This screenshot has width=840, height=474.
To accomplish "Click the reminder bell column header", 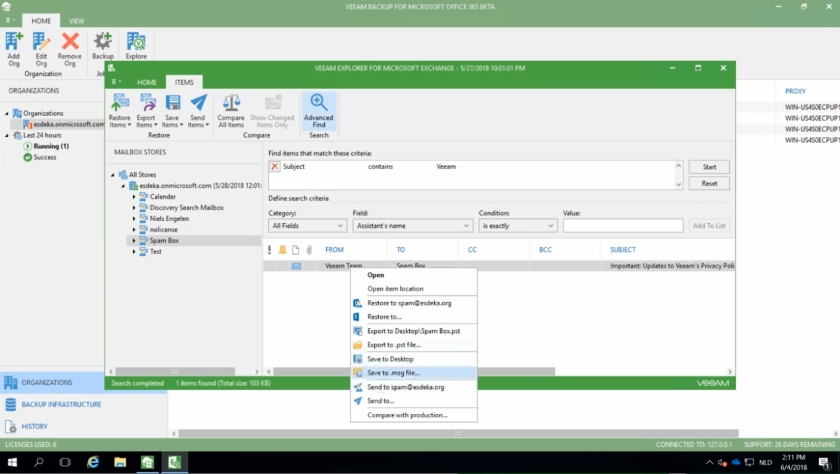I will 282,250.
